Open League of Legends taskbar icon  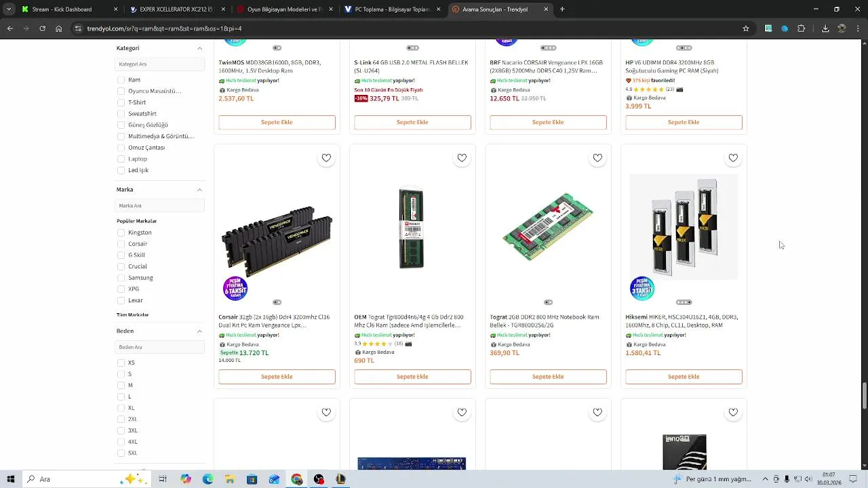click(341, 479)
